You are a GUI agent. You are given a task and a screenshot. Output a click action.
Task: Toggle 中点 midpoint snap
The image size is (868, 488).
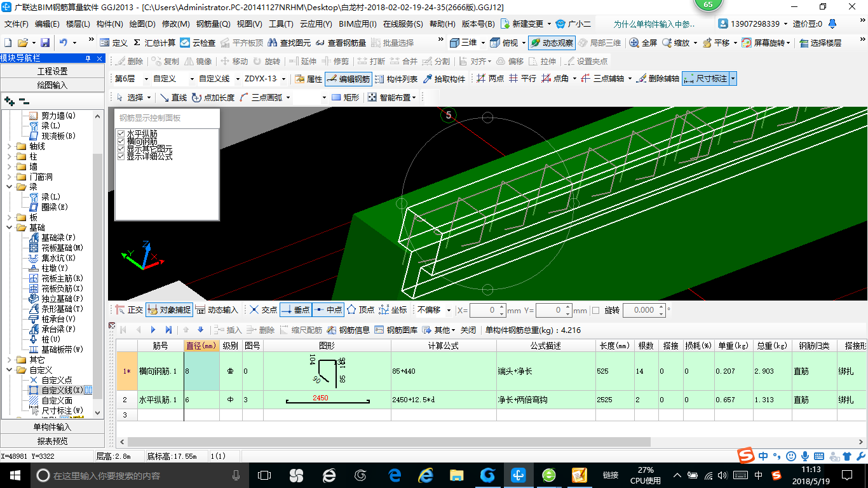click(x=328, y=309)
